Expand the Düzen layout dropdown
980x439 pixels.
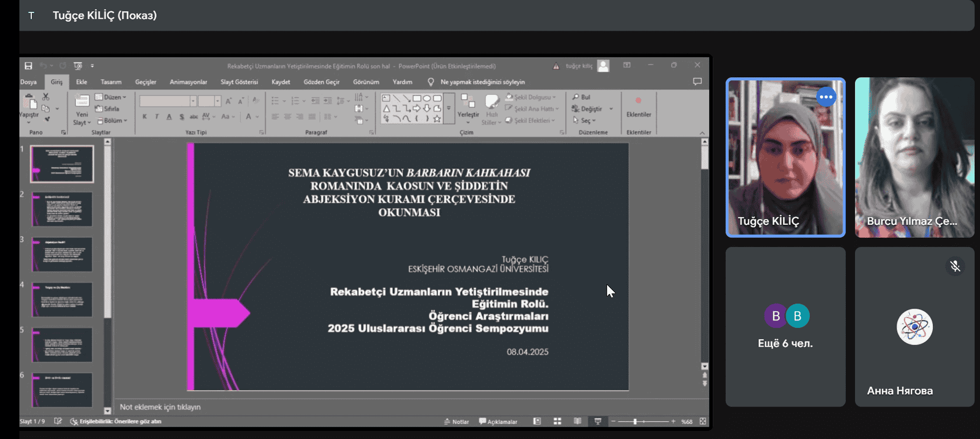[x=111, y=97]
